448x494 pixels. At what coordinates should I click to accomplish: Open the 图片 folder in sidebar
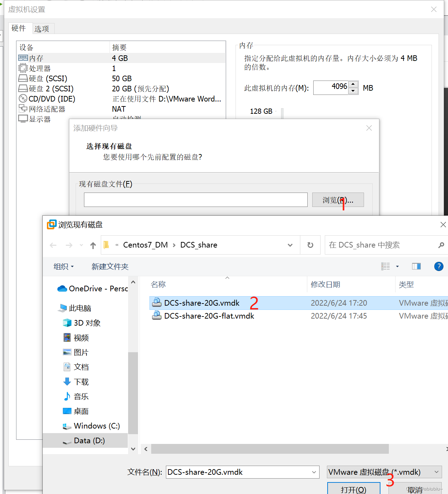[76, 352]
